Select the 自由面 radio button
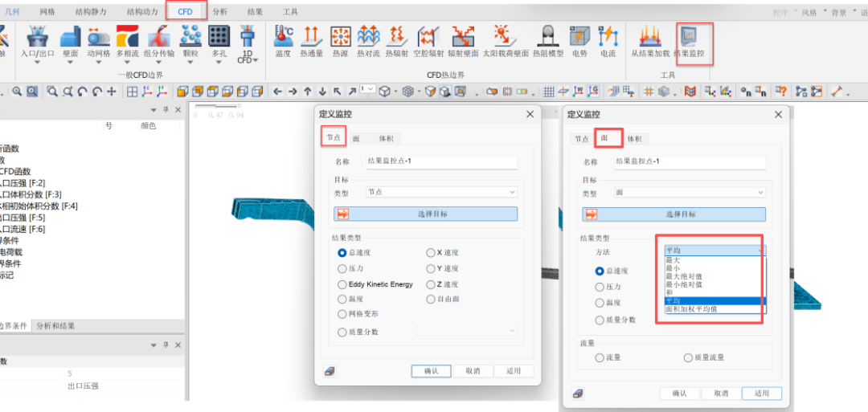Image resolution: width=868 pixels, height=412 pixels. click(x=431, y=300)
